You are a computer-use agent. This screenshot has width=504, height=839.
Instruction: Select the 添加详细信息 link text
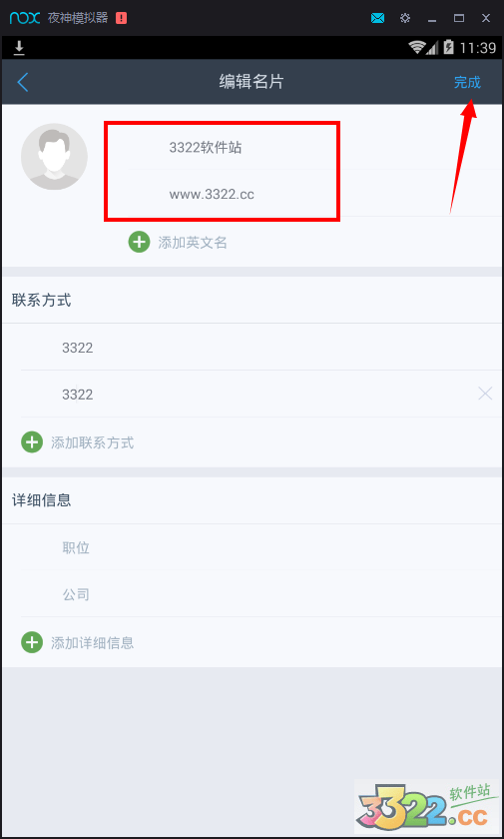click(93, 642)
